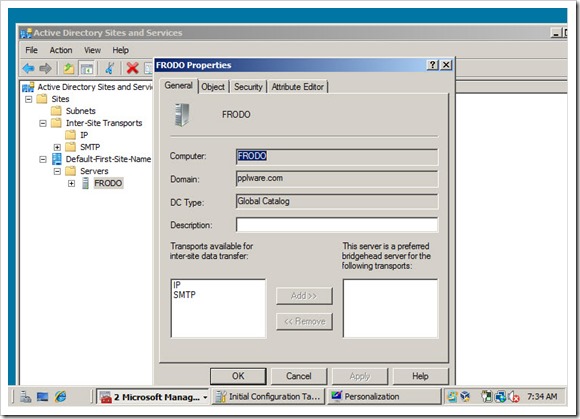
Task: Click the dialog's question mark help button
Action: pos(432,65)
